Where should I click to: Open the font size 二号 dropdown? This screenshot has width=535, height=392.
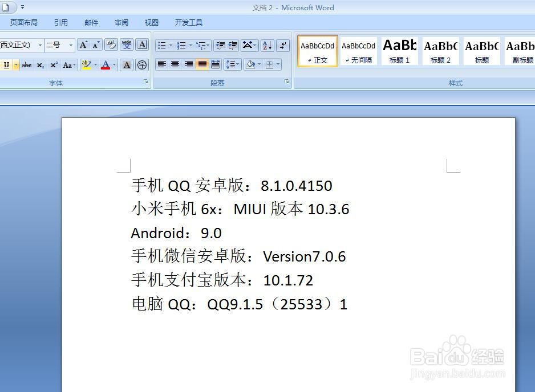[x=71, y=45]
